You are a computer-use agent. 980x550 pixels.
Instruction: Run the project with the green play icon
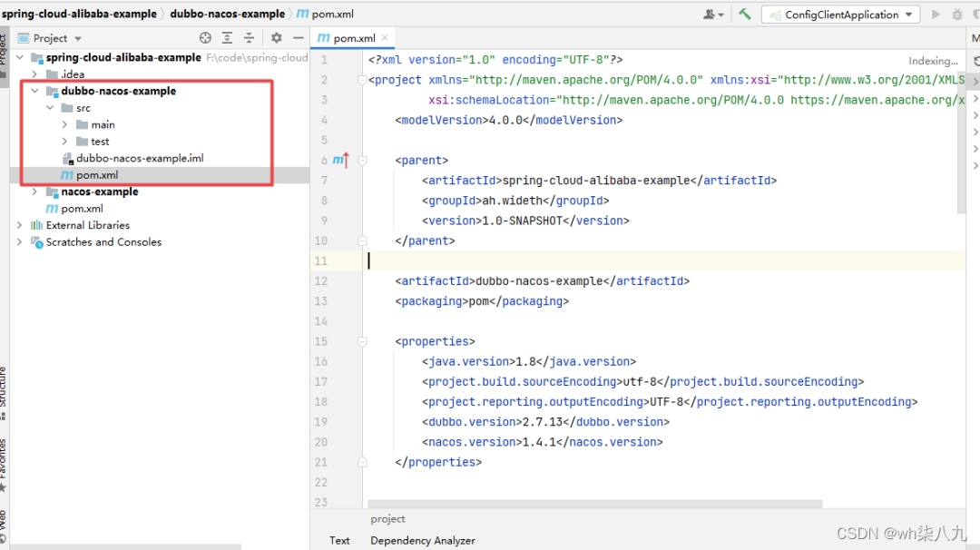click(x=936, y=13)
